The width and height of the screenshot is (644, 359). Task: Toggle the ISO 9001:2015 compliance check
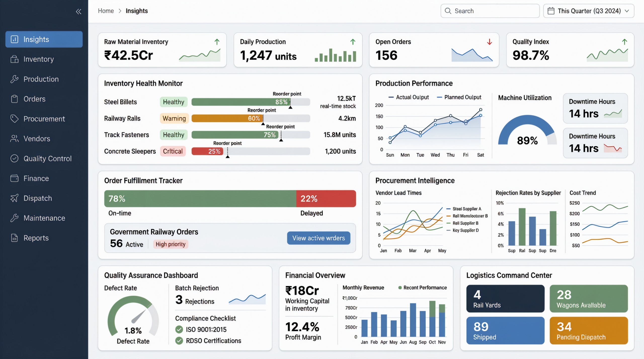[179, 329]
